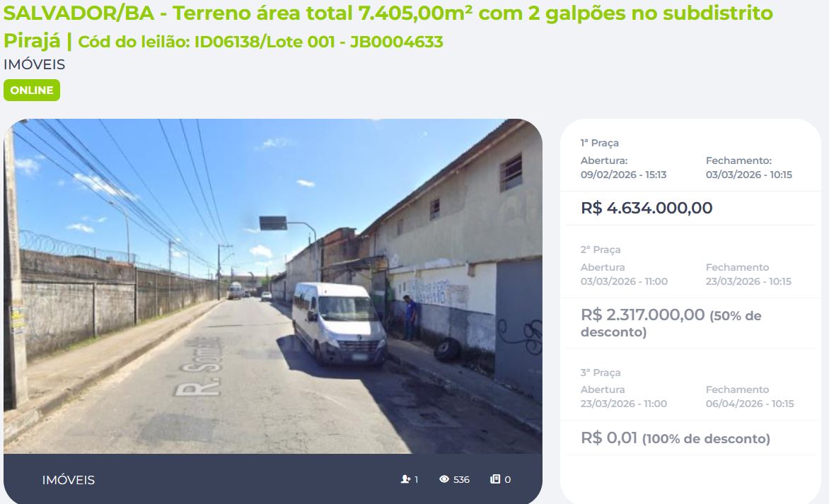Click the views count 536
The image size is (829, 504).
point(461,480)
